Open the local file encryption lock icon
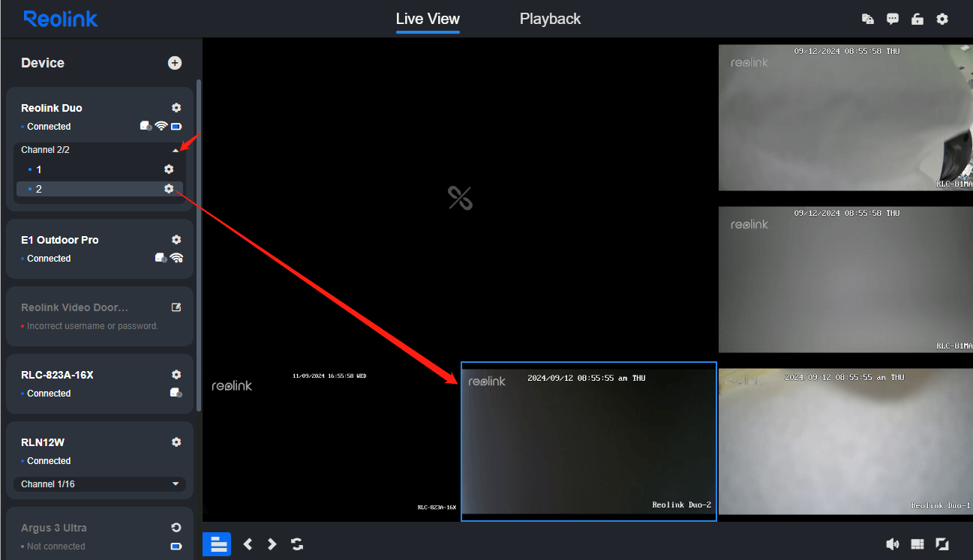Screen dimensions: 973x560 point(868,19)
